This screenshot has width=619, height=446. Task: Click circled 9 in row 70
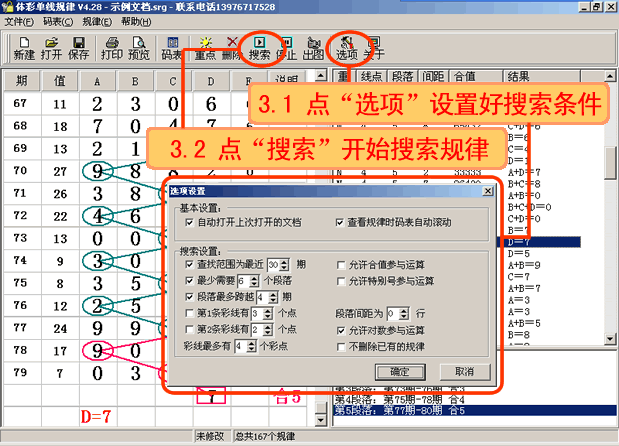[98, 171]
